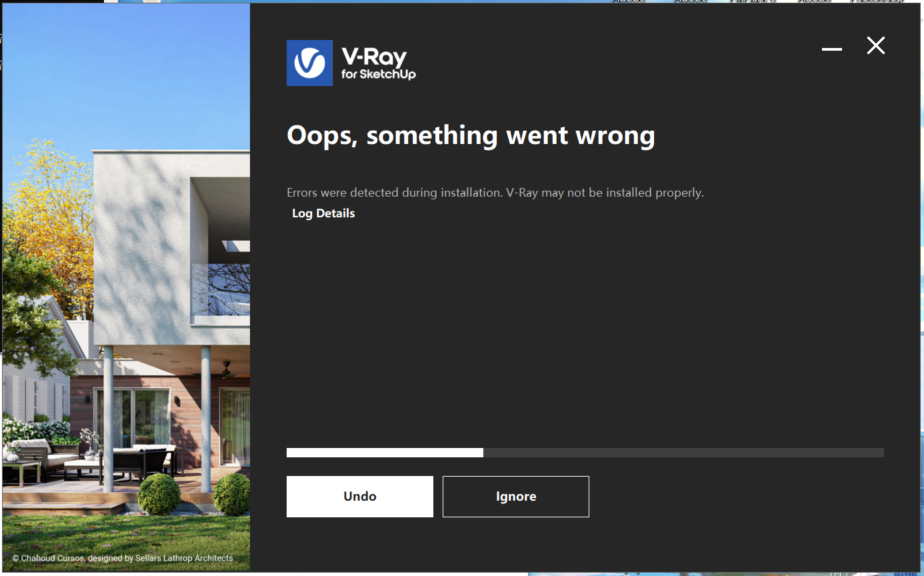Expand the Log Details section

tap(323, 213)
